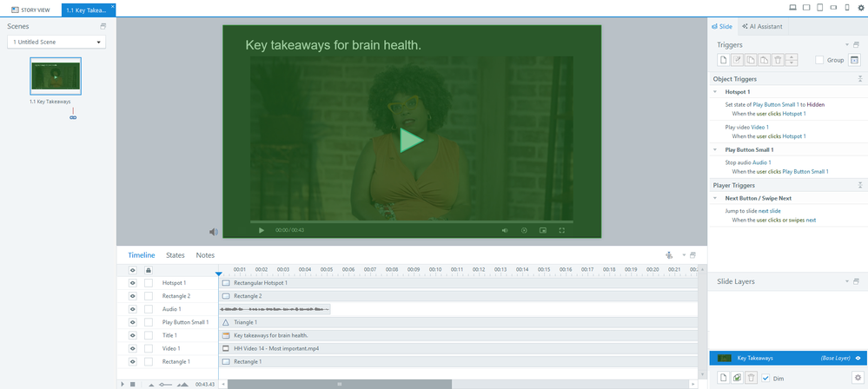Screen dimensions: 868x389
Task: Select the 1.1 Key Takea... slide tab
Action: (89, 10)
